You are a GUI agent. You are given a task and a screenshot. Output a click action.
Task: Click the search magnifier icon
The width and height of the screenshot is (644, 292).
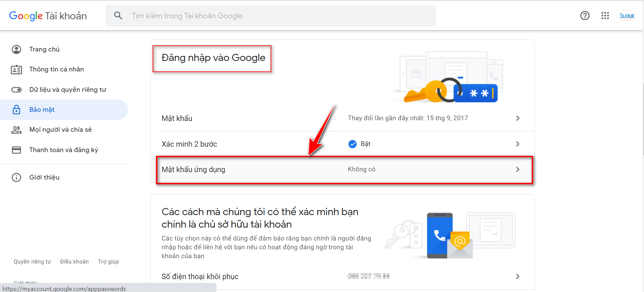pyautogui.click(x=118, y=16)
